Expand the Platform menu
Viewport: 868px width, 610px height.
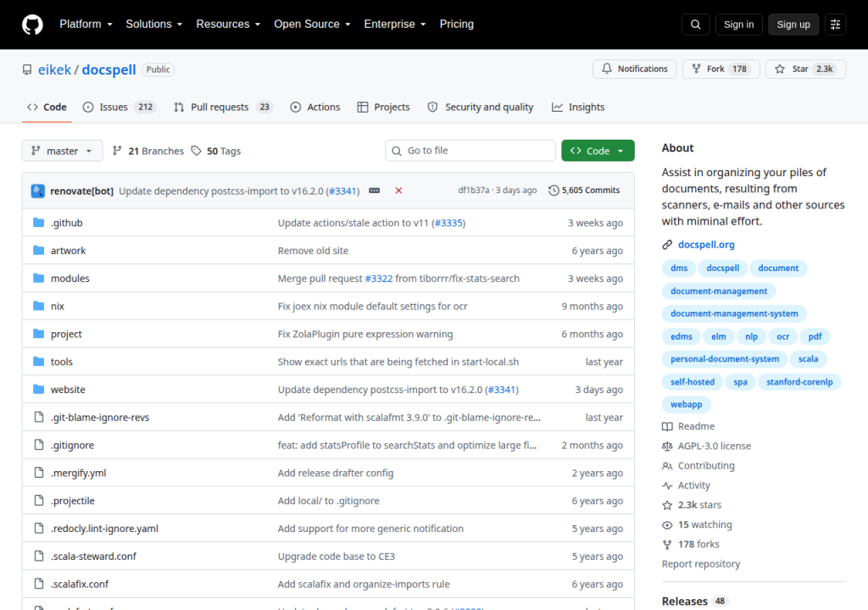click(86, 25)
